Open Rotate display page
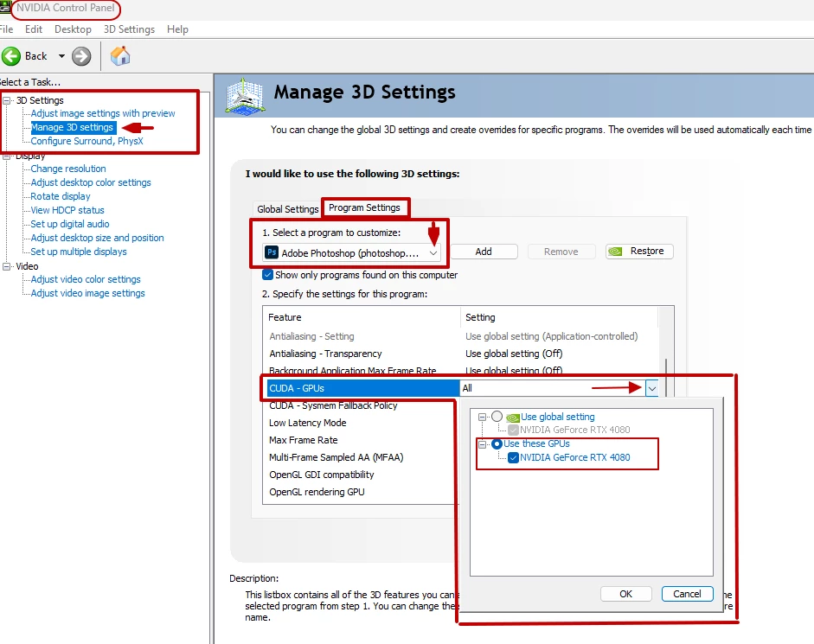The image size is (814, 644). [61, 196]
